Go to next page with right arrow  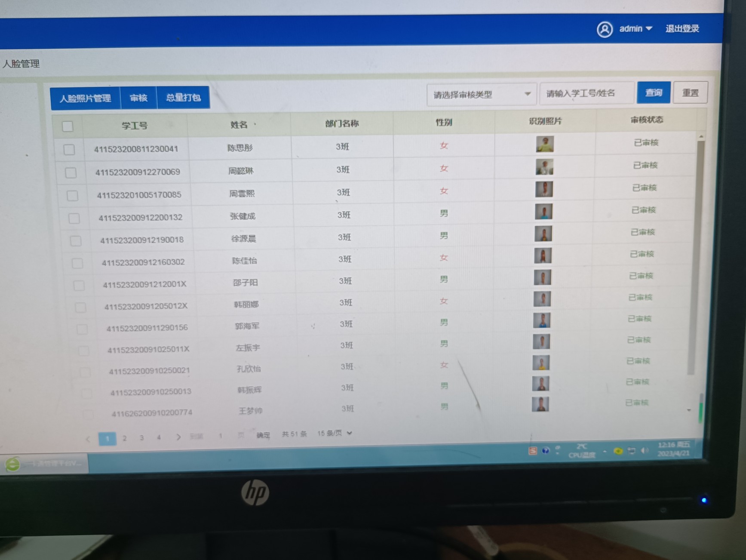pyautogui.click(x=178, y=437)
